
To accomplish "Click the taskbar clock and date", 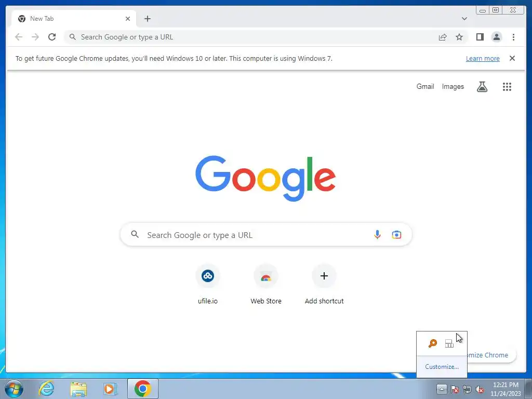I will point(506,389).
